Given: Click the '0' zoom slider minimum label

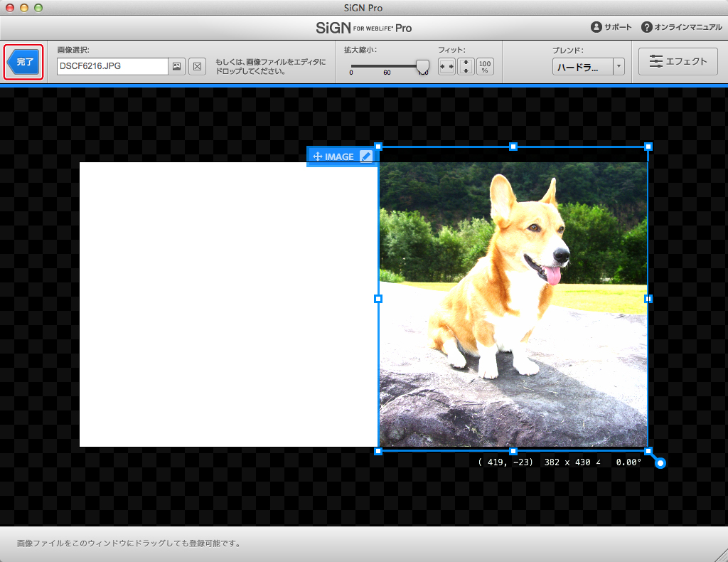Looking at the screenshot, I should point(351,73).
